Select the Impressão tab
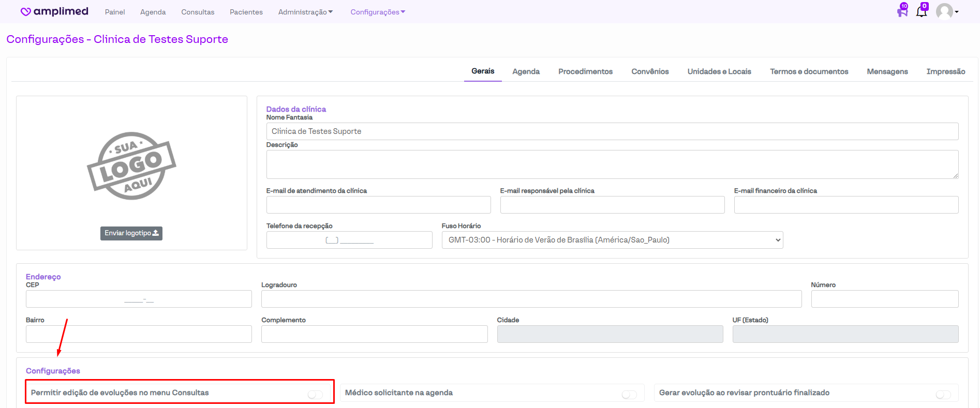 [x=945, y=71]
